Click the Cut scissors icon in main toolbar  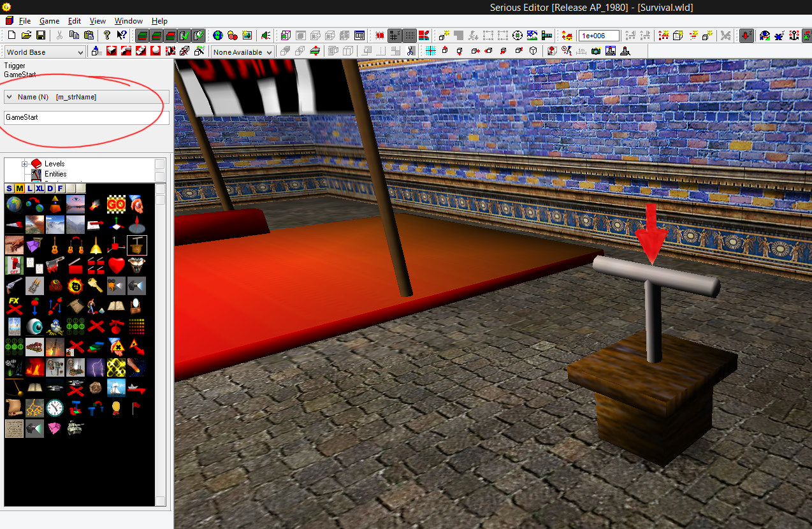[59, 35]
